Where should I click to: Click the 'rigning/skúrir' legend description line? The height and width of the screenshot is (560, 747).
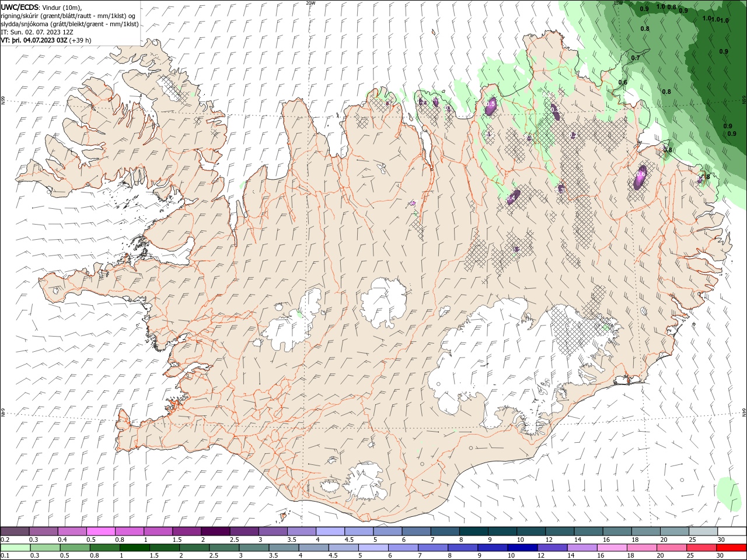pyautogui.click(x=68, y=15)
